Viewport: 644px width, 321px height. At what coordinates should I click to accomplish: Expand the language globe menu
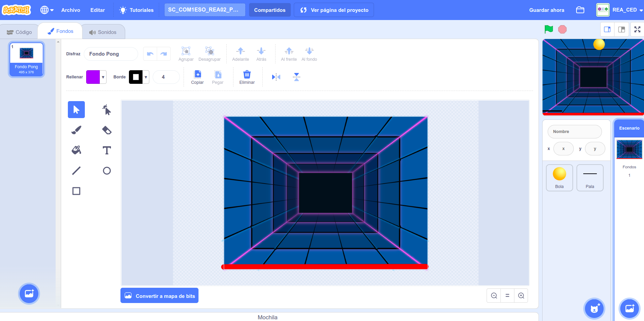tap(47, 10)
